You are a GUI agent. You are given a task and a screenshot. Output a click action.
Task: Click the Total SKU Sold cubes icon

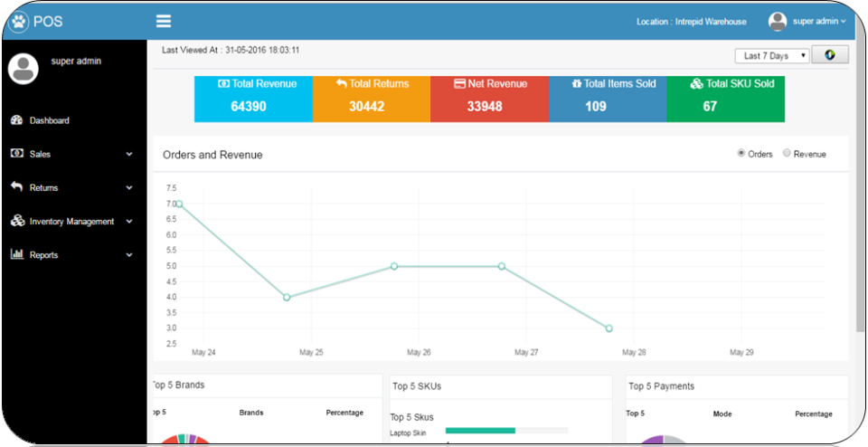point(696,83)
